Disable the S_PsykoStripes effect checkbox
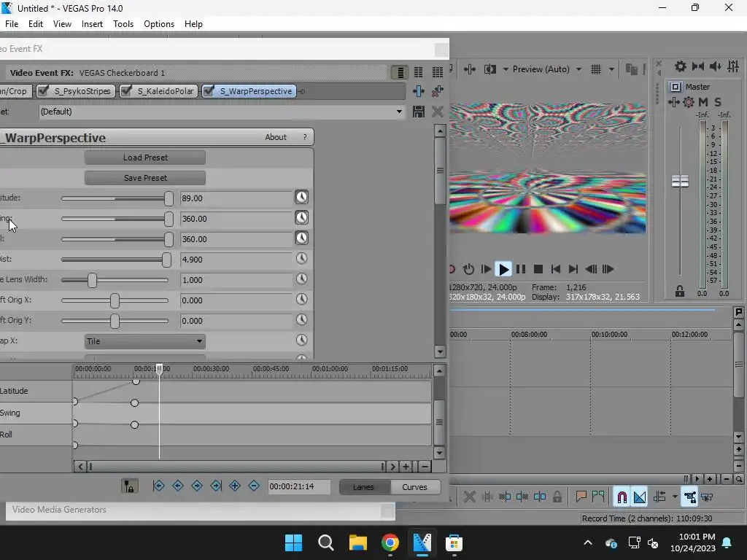Image resolution: width=747 pixels, height=560 pixels. [43, 90]
